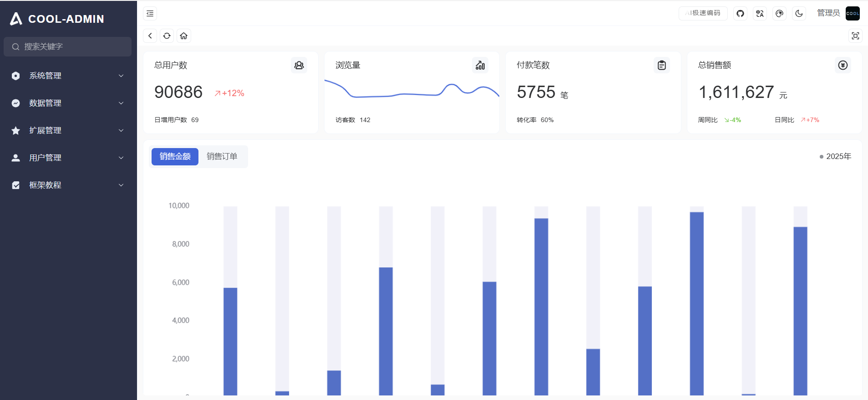Click the refresh page icon
Screen dimensions: 868x400
[x=167, y=36]
